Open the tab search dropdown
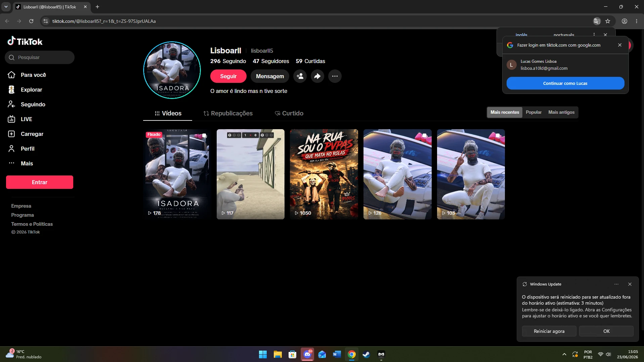The height and width of the screenshot is (362, 644). tap(6, 7)
